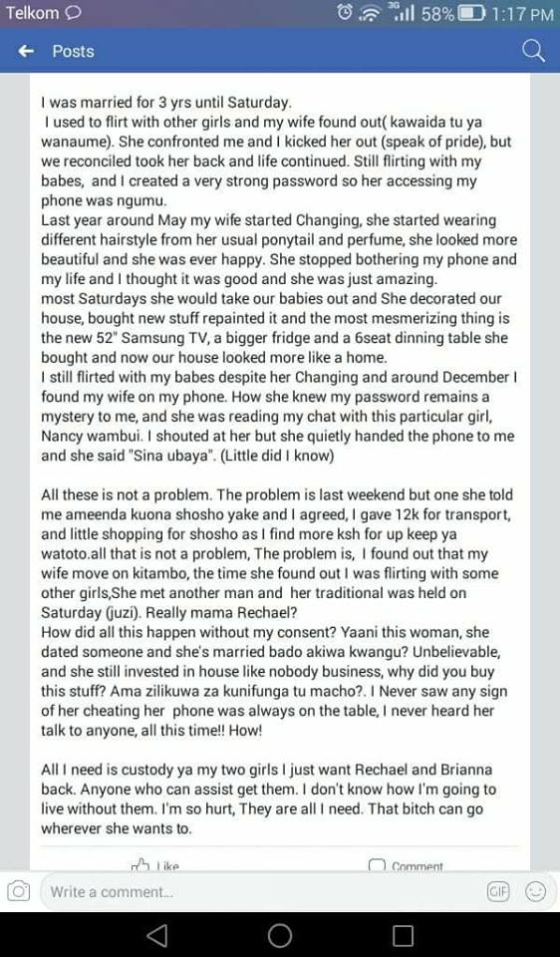Open the camera icon next to comment box
Viewport: 560px width, 957px height.
click(x=19, y=891)
